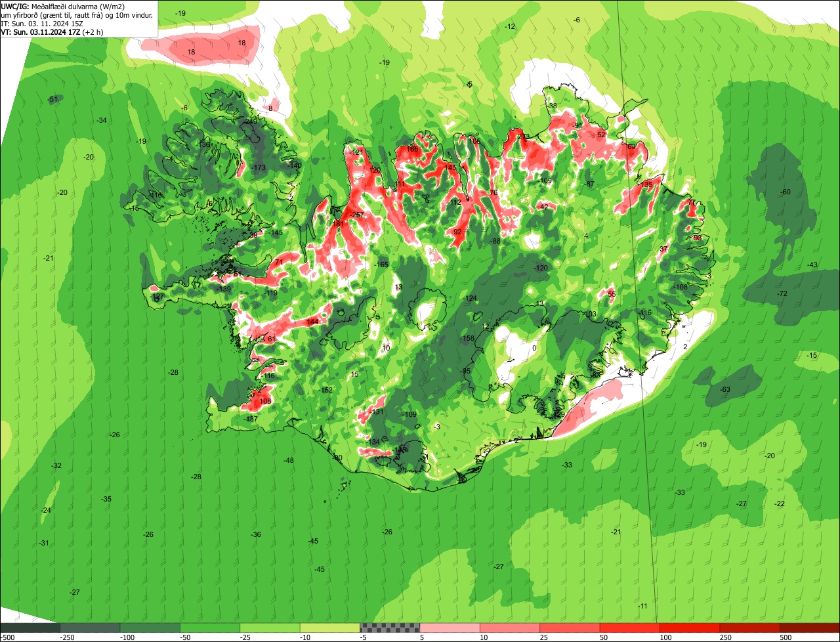The width and height of the screenshot is (840, 642).
Task: Select legend swatch between 25 and 50
Action: (570, 628)
